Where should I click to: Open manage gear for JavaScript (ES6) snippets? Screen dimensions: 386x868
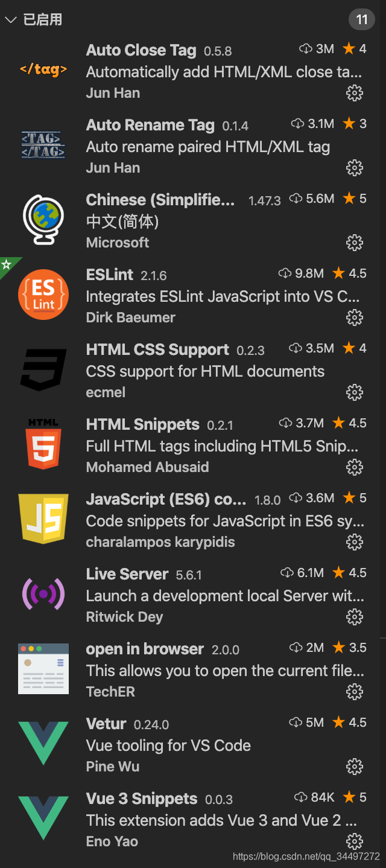pyautogui.click(x=355, y=542)
